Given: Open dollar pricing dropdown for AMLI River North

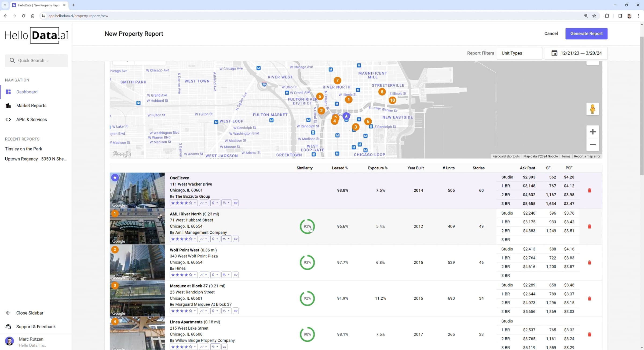Looking at the screenshot, I should [215, 239].
